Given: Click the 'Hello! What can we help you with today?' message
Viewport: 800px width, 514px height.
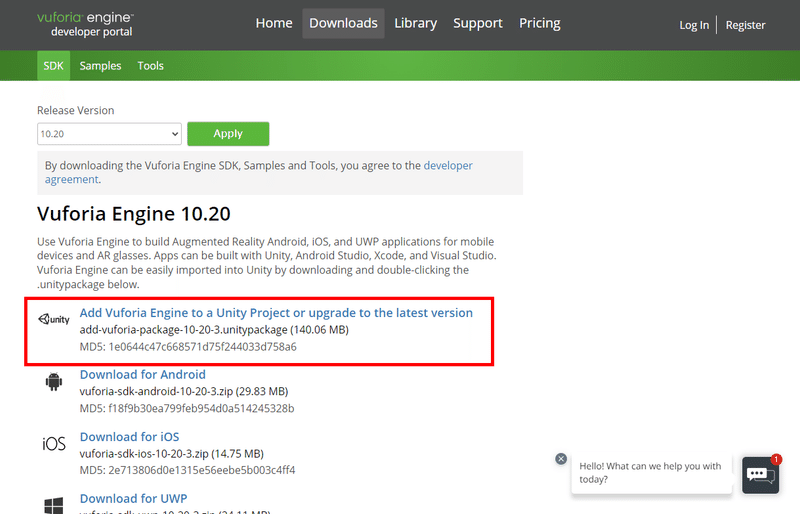Looking at the screenshot, I should click(x=650, y=473).
